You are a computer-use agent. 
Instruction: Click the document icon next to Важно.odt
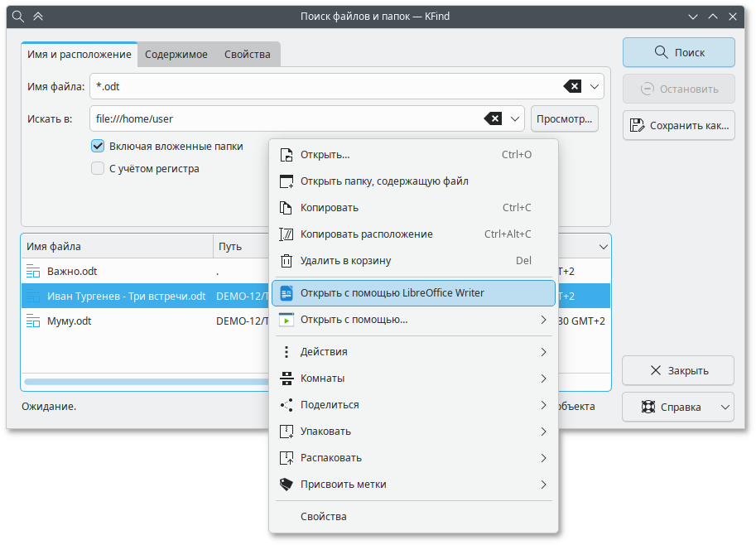point(33,271)
